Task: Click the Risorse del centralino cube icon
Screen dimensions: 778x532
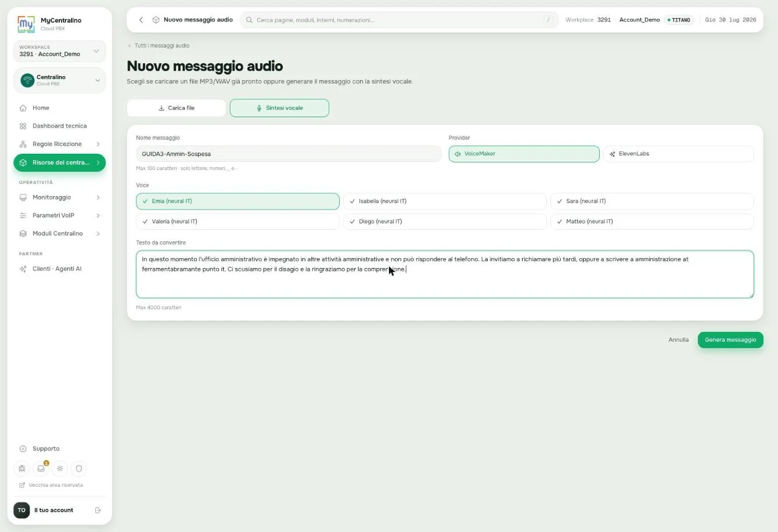Action: coord(23,162)
